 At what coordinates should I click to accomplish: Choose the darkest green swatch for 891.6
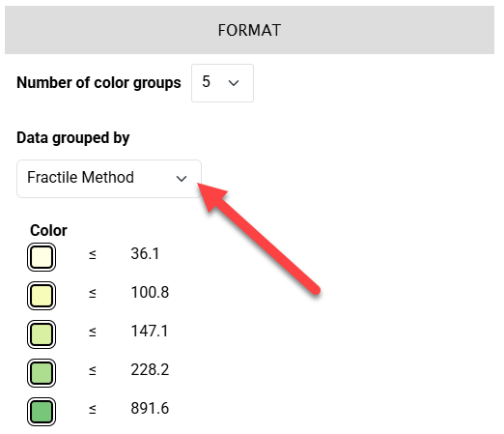pos(42,412)
